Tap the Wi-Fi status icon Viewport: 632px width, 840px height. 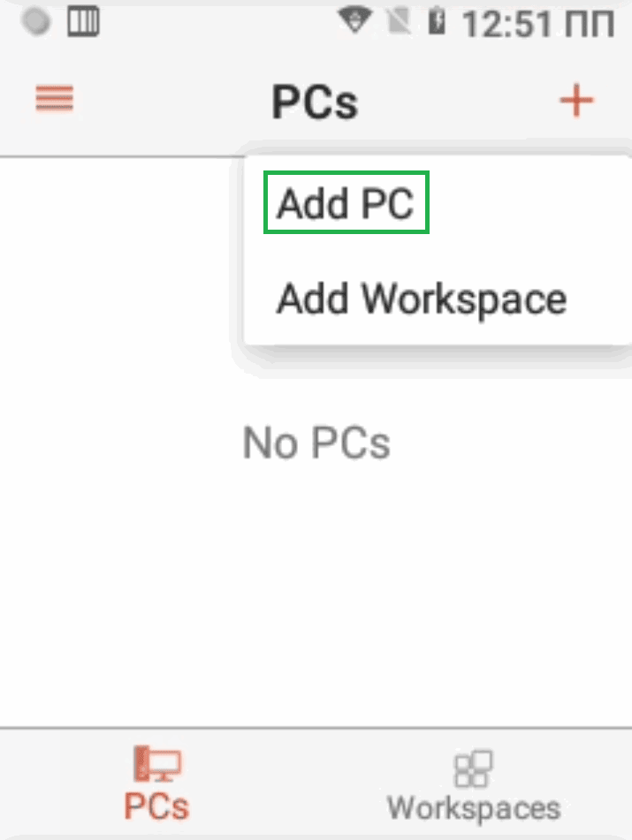(357, 23)
